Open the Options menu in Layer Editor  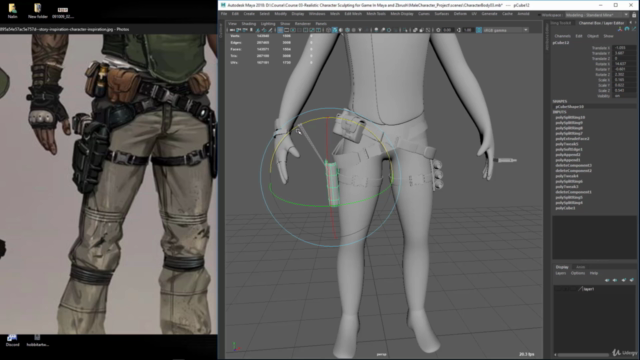[578, 273]
